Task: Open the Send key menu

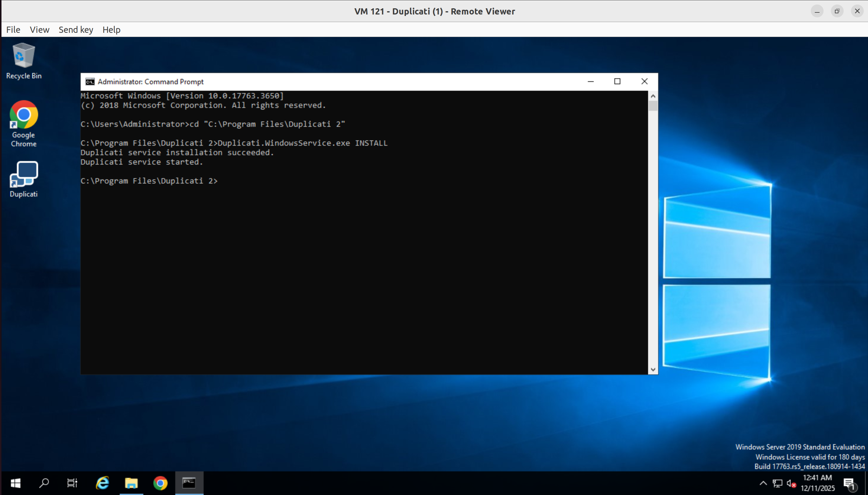Action: pyautogui.click(x=76, y=30)
